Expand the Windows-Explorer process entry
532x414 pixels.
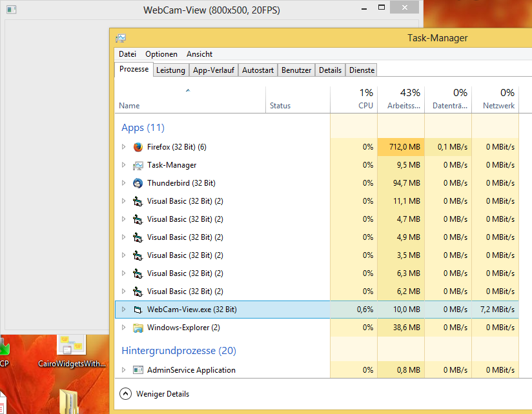123,327
